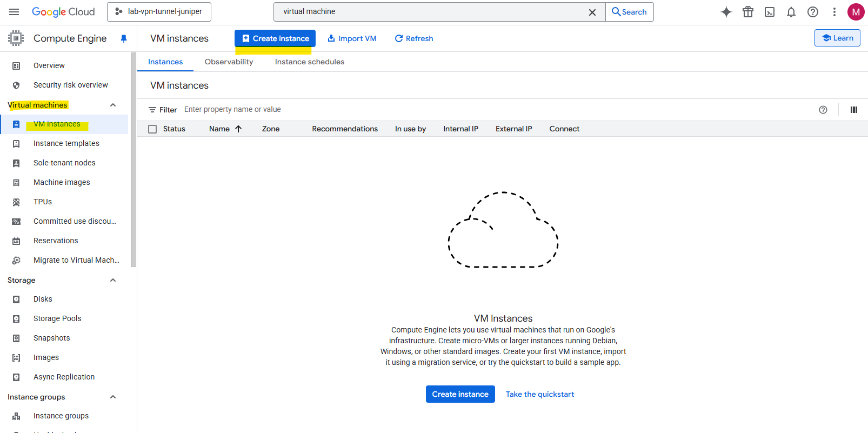Click the Learn button
Image resolution: width=868 pixels, height=433 pixels.
(837, 38)
